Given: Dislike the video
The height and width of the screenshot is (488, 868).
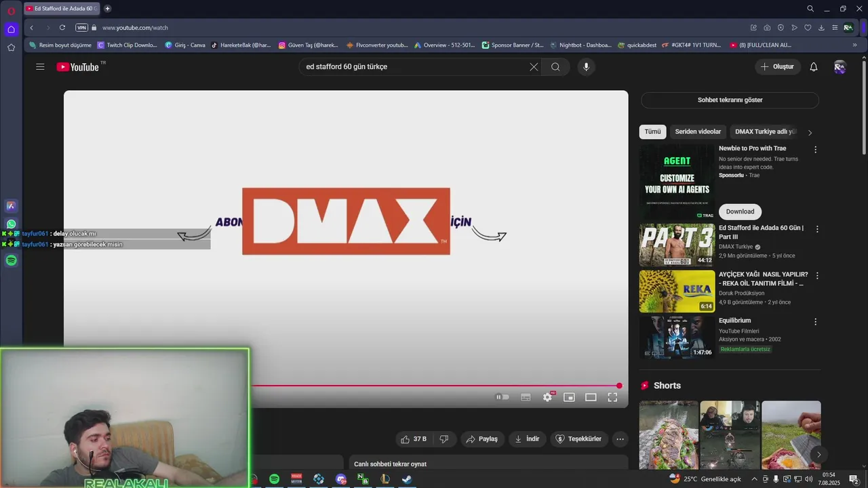Looking at the screenshot, I should pos(444,439).
